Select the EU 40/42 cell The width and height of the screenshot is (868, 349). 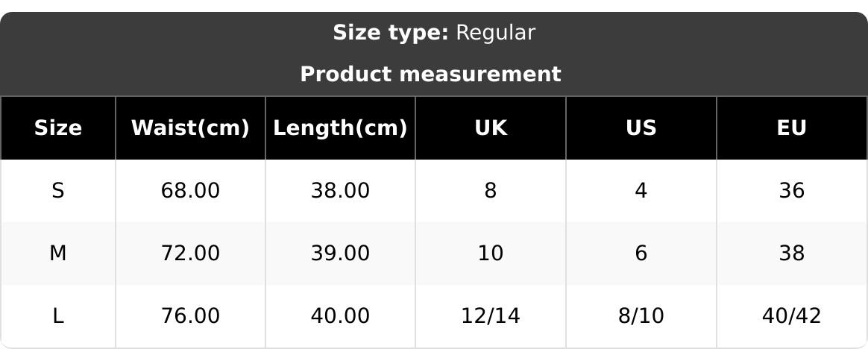pos(791,316)
